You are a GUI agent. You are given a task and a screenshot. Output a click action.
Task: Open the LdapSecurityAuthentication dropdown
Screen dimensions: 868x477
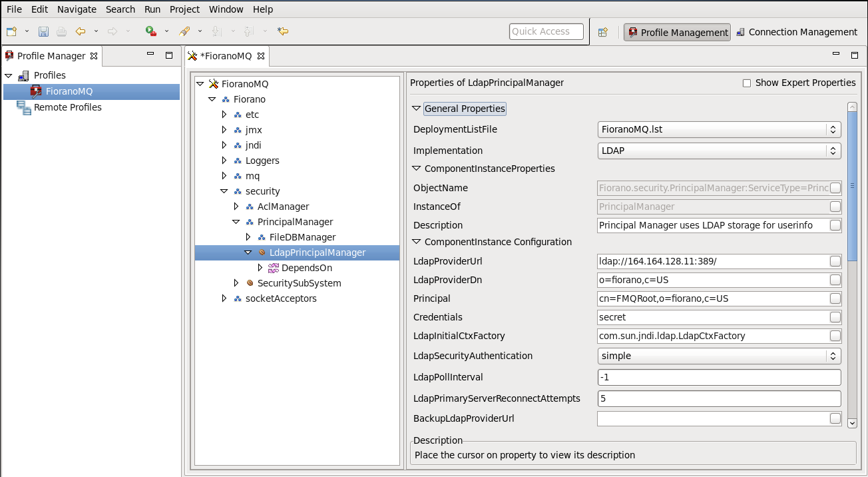[x=719, y=356]
